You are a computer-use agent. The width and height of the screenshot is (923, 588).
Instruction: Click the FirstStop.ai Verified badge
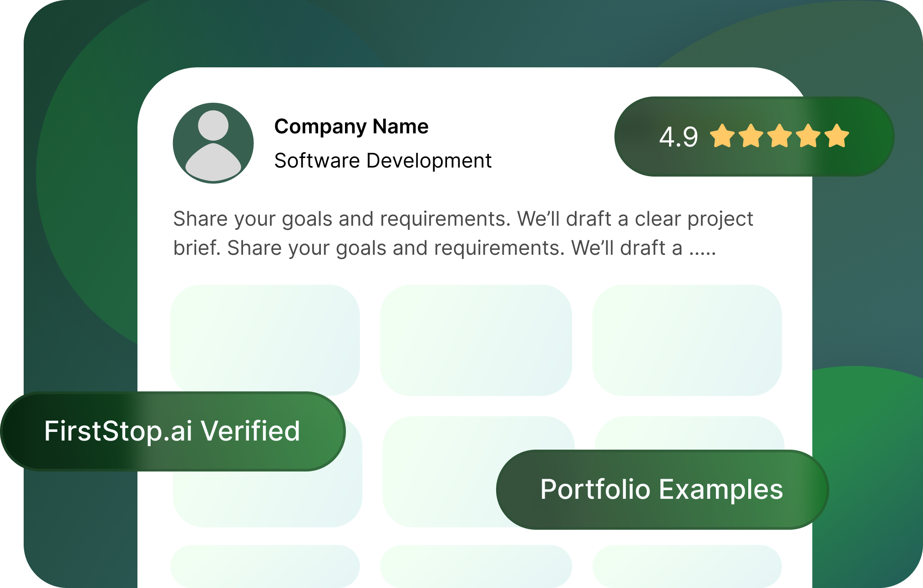[172, 431]
